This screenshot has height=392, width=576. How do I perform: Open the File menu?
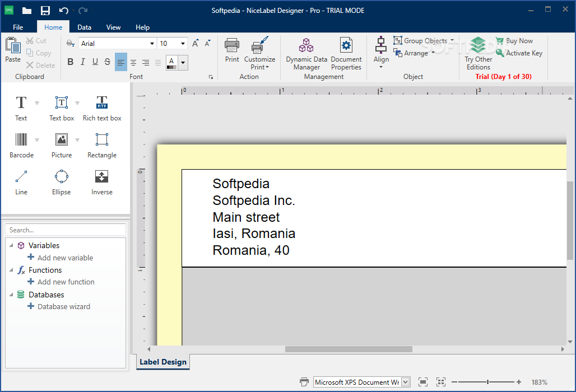(x=17, y=27)
